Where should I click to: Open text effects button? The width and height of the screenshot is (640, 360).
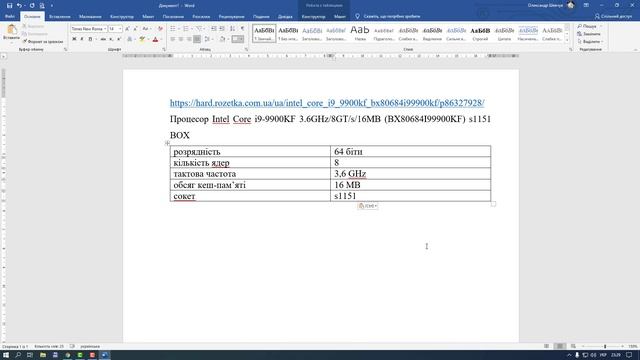[129, 39]
